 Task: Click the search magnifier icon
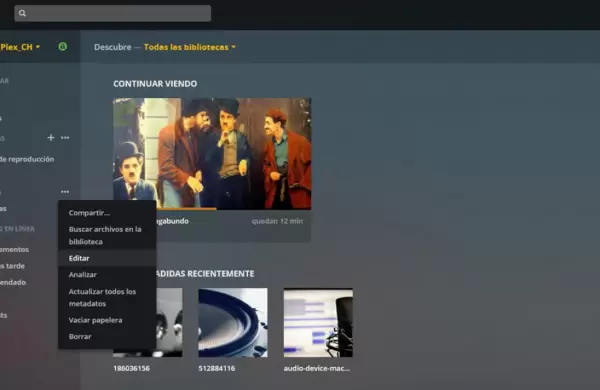[22, 13]
